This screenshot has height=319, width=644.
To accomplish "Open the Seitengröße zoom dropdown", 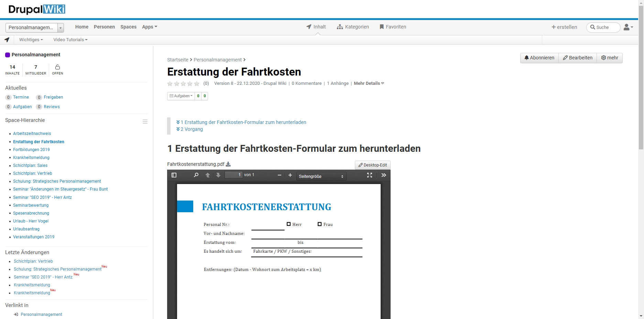I will tap(321, 176).
